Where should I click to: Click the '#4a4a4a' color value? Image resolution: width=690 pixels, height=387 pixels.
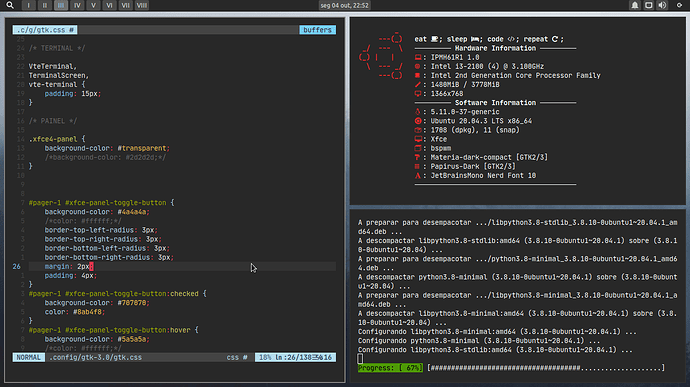click(133, 212)
